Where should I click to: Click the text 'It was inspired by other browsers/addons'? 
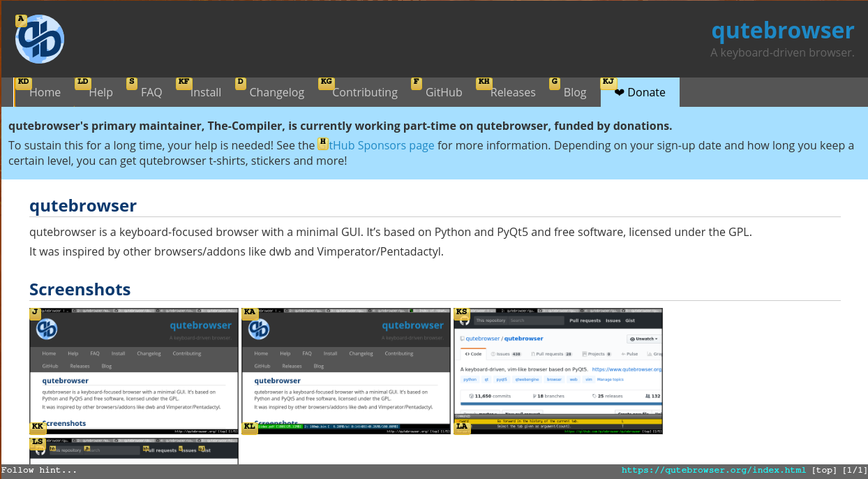point(129,251)
